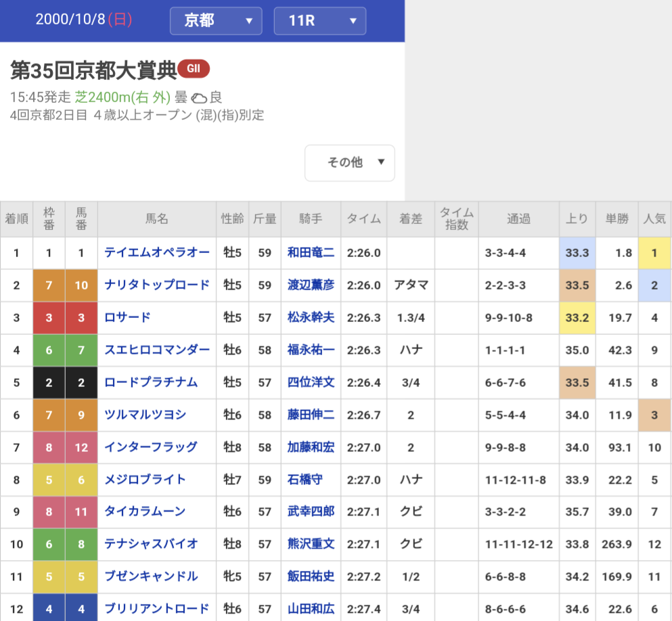Screen dimensions: 672x621
Task: Click the 馬名 column header
Action: tap(157, 219)
